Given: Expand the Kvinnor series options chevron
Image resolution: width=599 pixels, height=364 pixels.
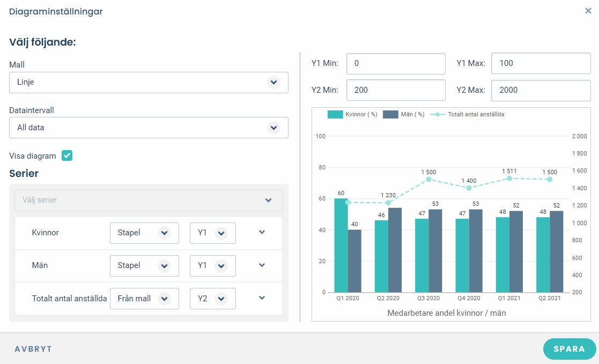Looking at the screenshot, I should click(262, 233).
